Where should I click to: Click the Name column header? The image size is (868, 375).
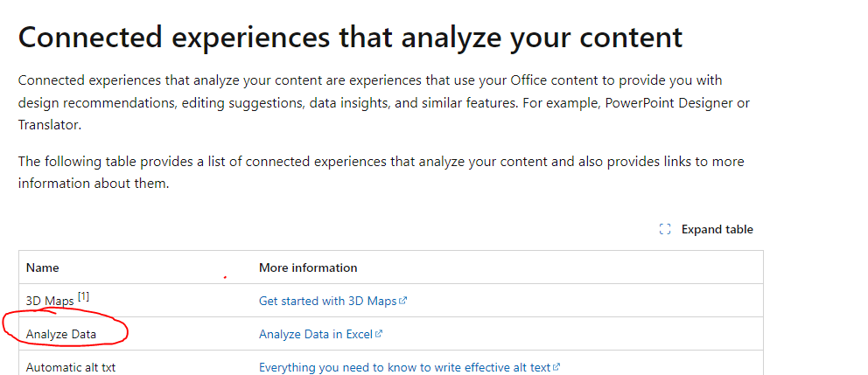pos(43,267)
